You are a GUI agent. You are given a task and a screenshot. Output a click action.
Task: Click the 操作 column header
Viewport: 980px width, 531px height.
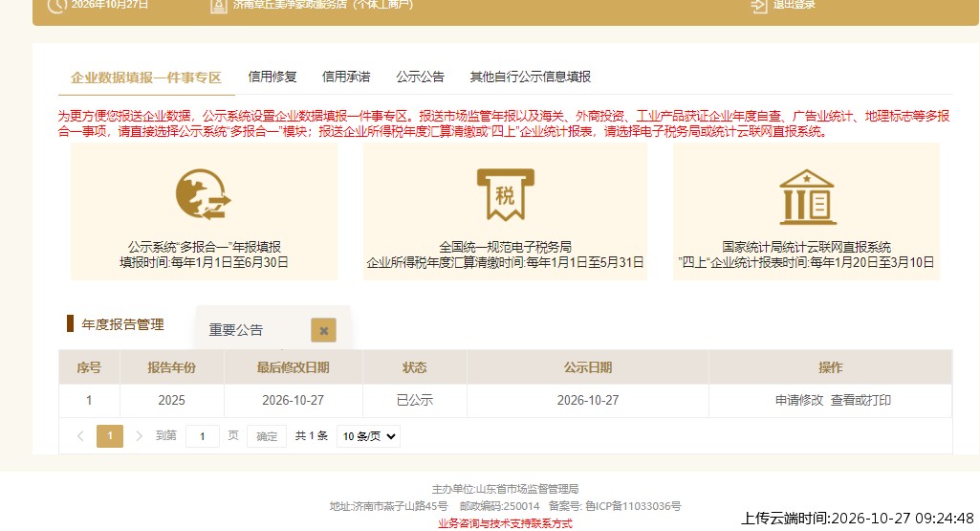(x=831, y=367)
